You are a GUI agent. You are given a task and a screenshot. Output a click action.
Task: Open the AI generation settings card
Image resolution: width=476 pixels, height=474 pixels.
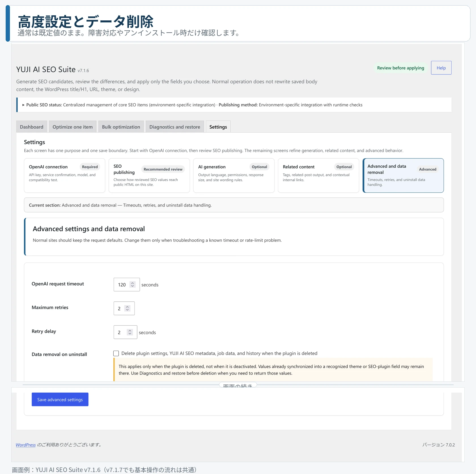[x=234, y=175]
